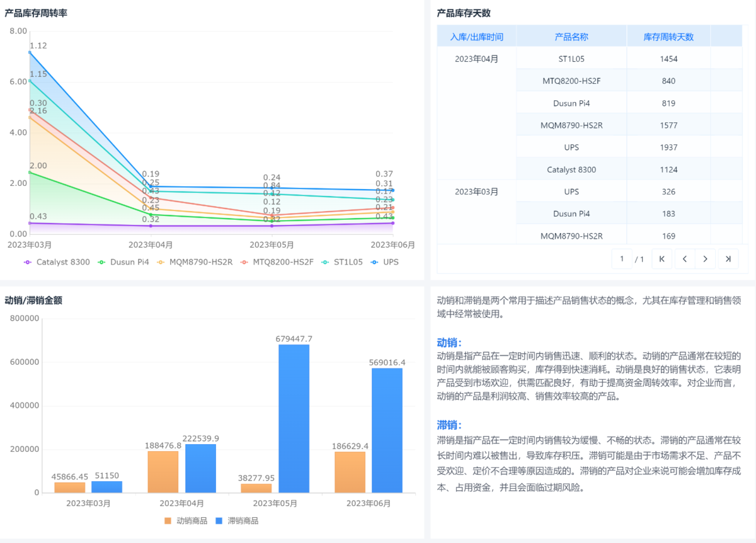The width and height of the screenshot is (756, 543).
Task: Hide the ST1L05 series via the legend
Action: point(342,262)
